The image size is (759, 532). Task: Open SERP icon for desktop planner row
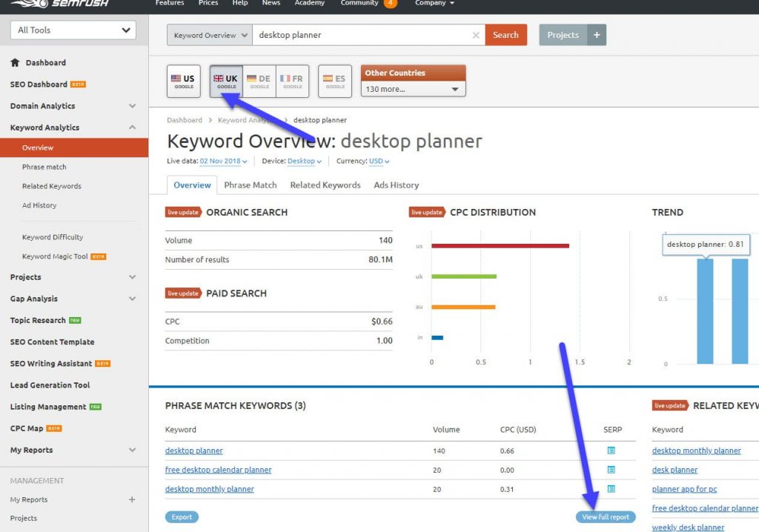tap(611, 450)
